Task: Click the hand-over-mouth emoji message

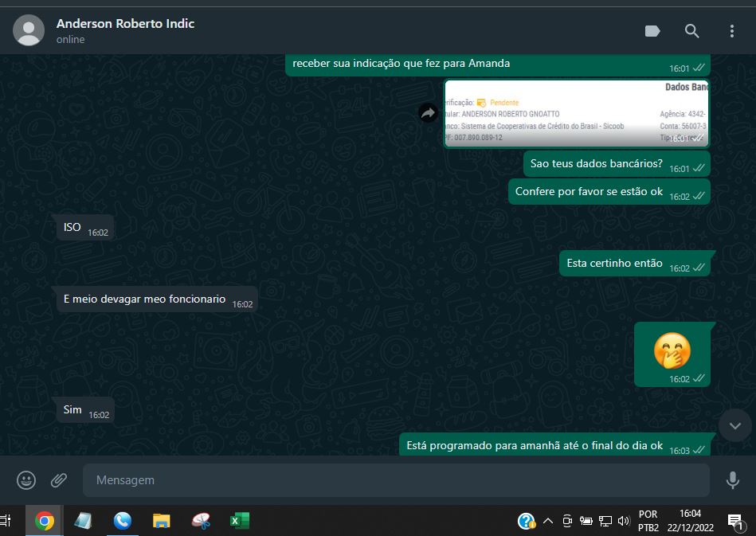Action: pyautogui.click(x=672, y=351)
